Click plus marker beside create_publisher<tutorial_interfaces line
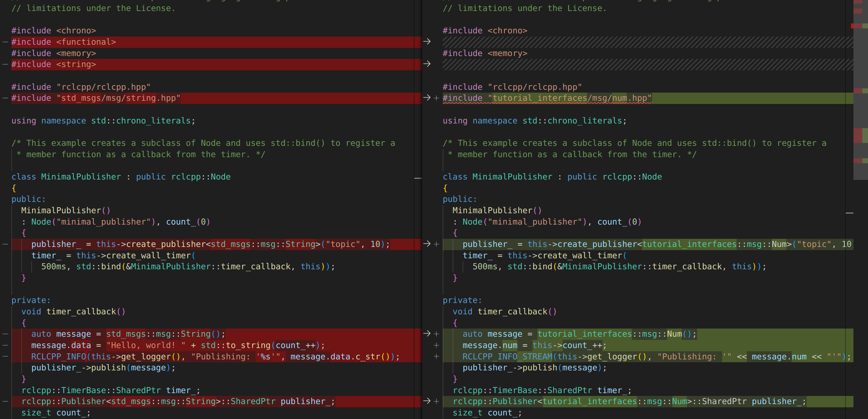868x419 pixels. point(437,244)
